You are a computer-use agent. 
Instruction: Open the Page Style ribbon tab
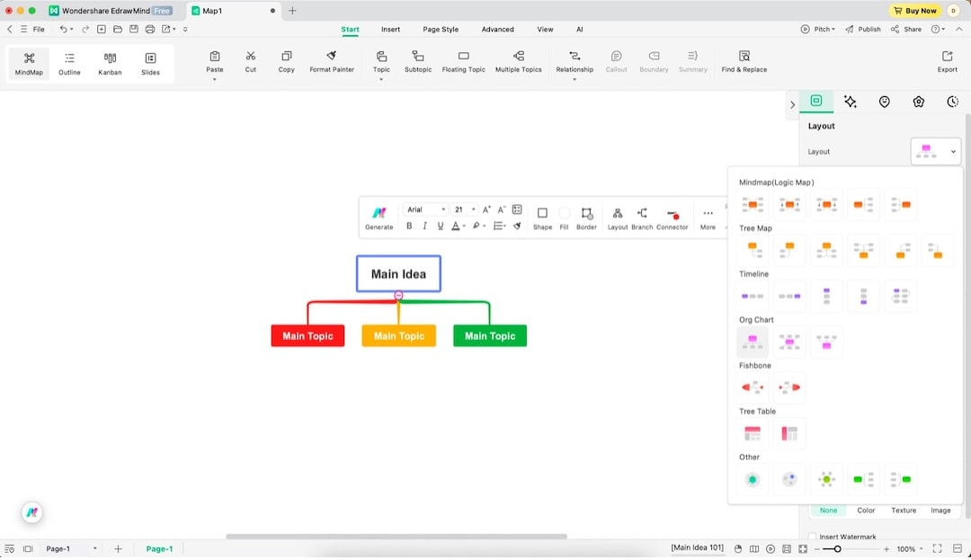(x=441, y=29)
